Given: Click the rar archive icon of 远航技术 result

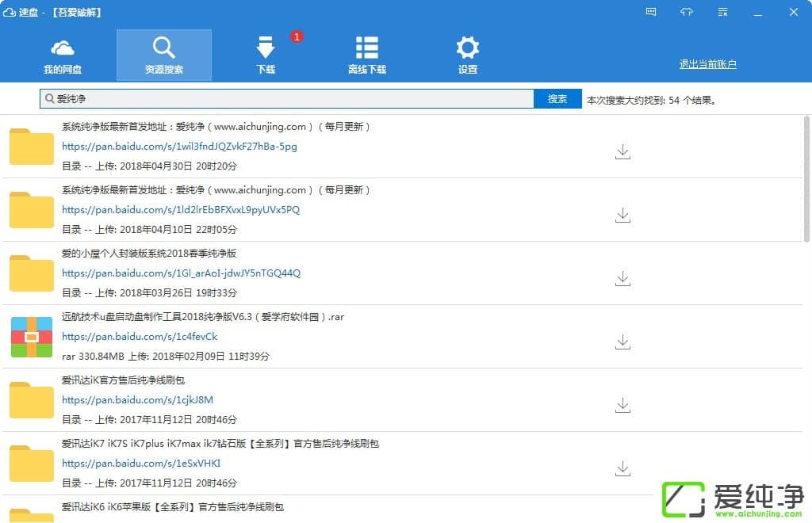Looking at the screenshot, I should point(31,337).
